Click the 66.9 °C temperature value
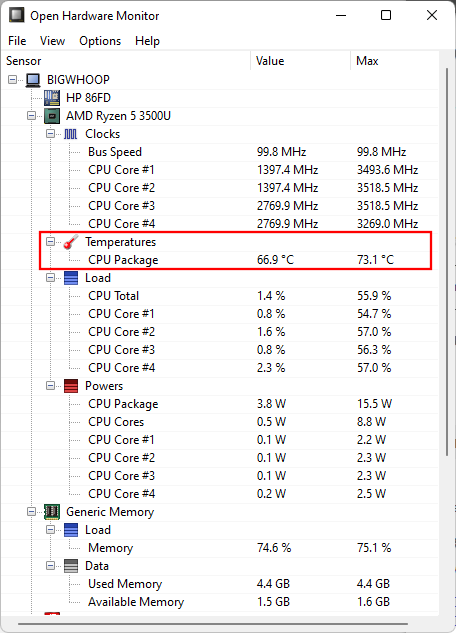 click(276, 260)
